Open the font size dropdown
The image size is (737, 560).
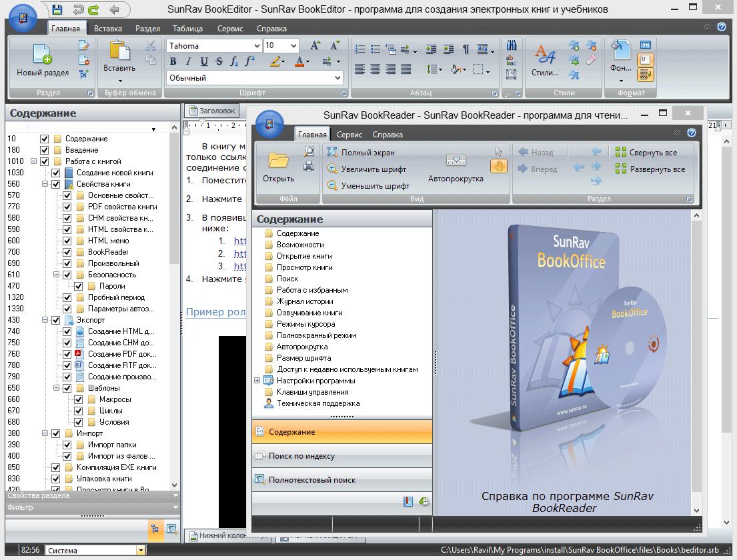tap(293, 45)
